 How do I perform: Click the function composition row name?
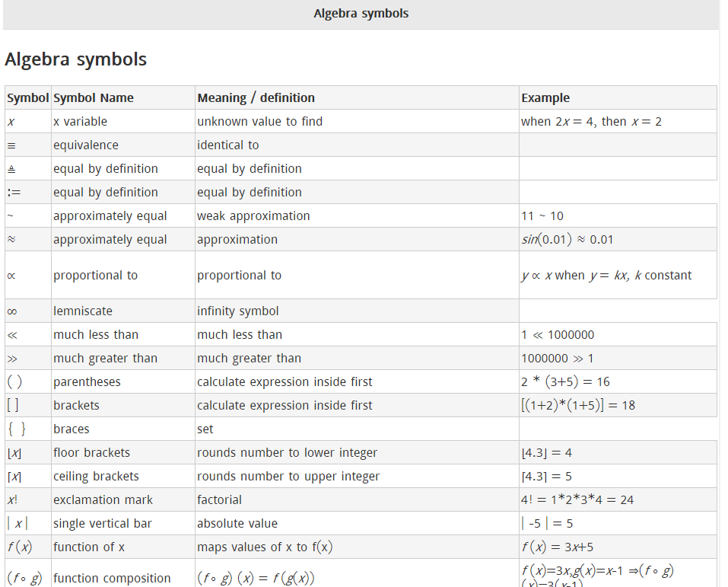pyautogui.click(x=113, y=578)
